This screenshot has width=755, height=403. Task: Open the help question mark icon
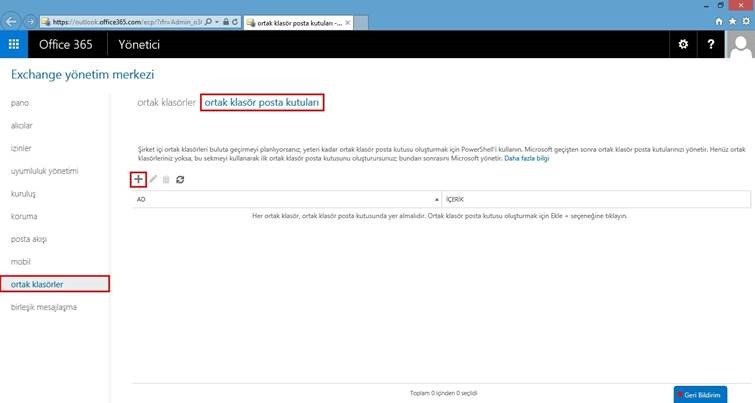[x=711, y=44]
